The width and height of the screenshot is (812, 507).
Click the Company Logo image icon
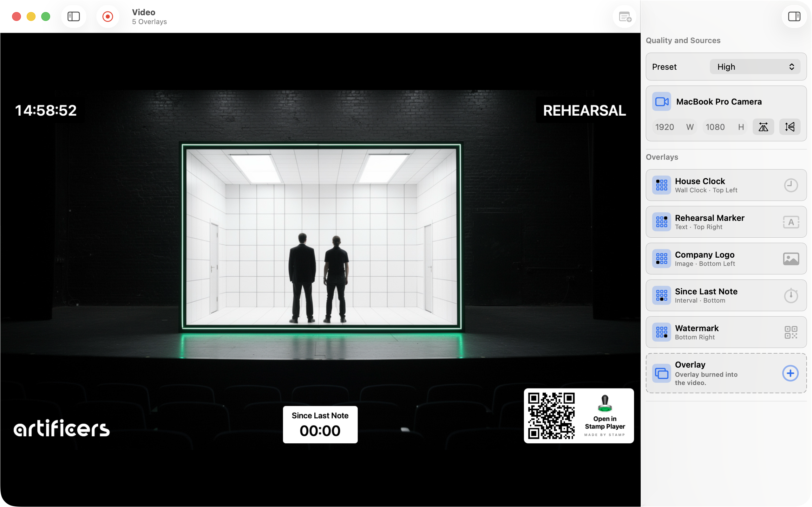(x=790, y=259)
